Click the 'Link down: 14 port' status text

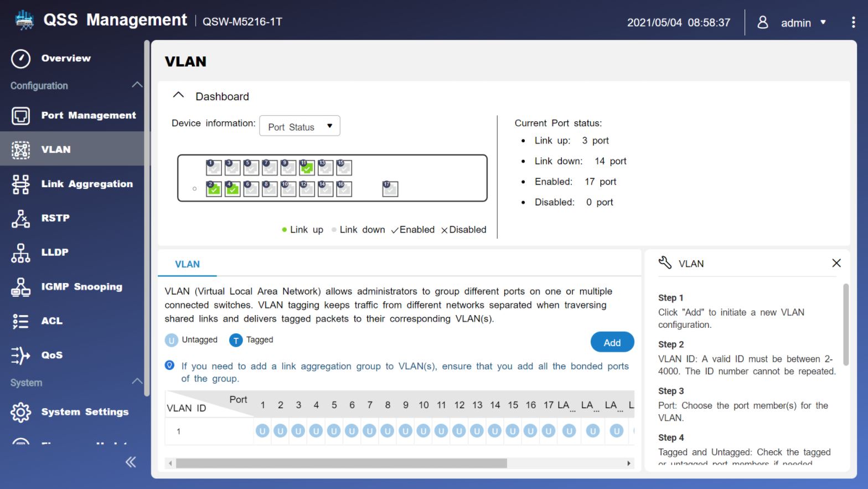click(580, 161)
